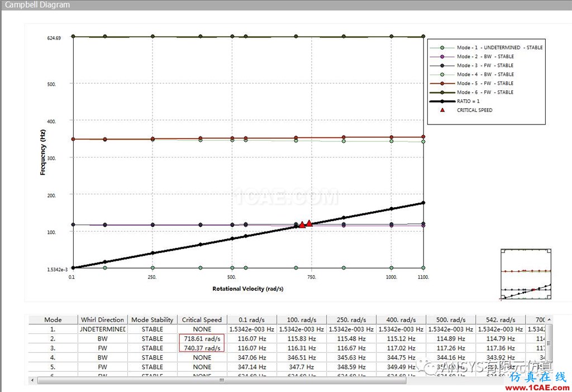Click the 0.1 rad/s column header
572x392 pixels.
[x=252, y=319]
